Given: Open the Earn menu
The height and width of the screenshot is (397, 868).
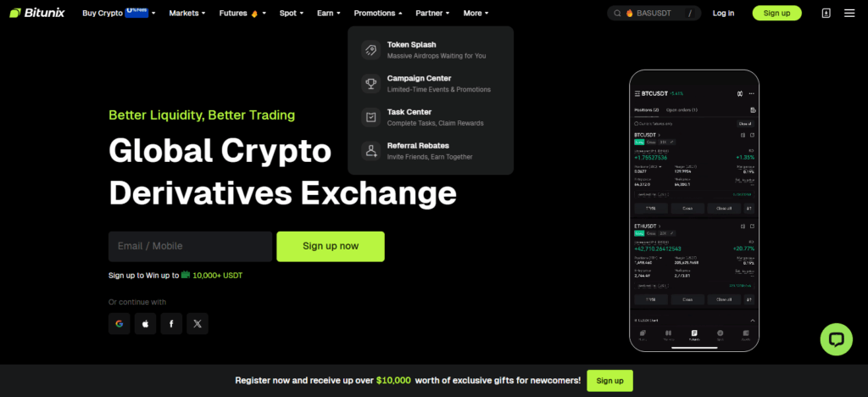Looking at the screenshot, I should [328, 13].
